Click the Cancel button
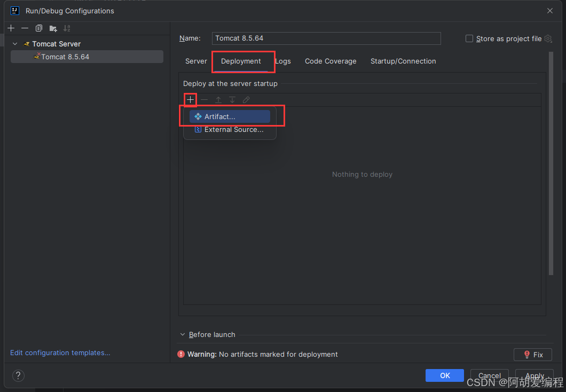 tap(490, 375)
